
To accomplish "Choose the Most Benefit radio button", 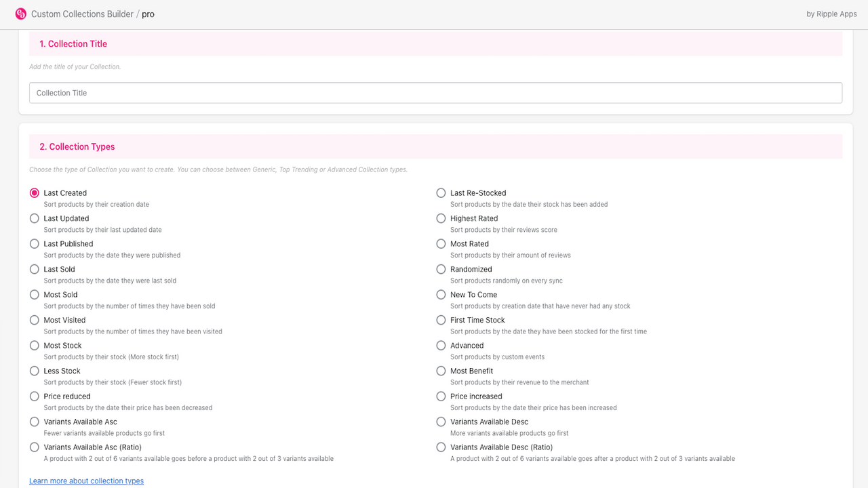I will pos(441,371).
